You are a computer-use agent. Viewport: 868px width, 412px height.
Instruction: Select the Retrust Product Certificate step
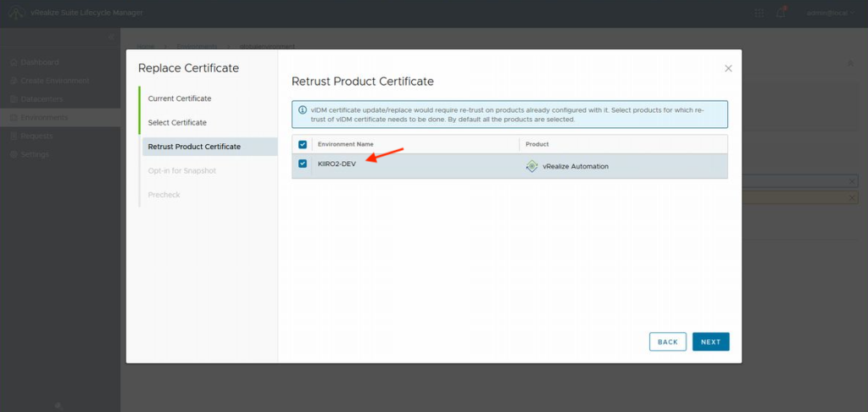[x=209, y=147]
